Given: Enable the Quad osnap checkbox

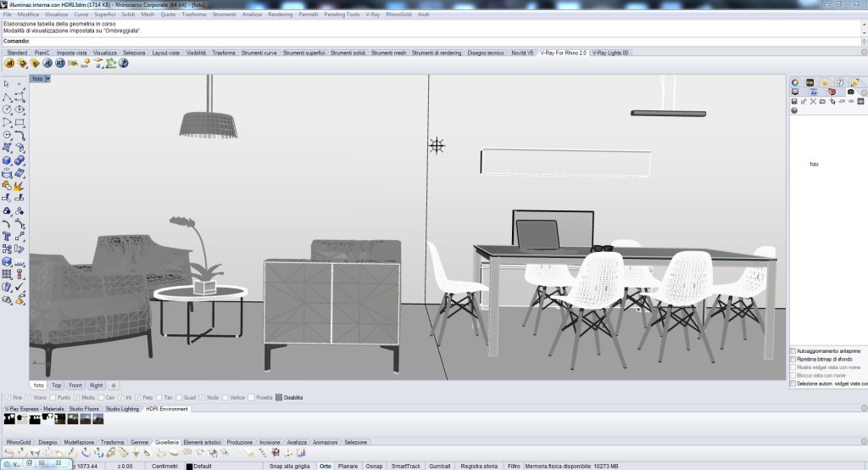Looking at the screenshot, I should pos(178,397).
